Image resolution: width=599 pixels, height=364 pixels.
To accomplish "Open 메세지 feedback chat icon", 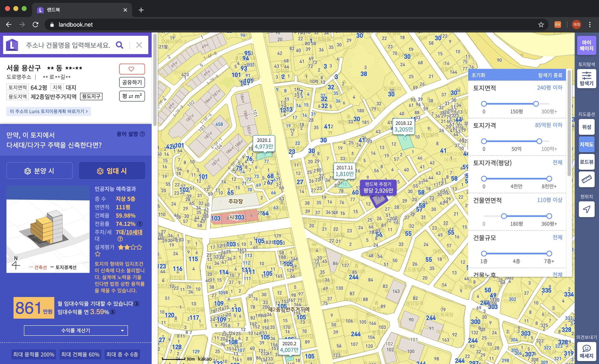I will click(586, 351).
